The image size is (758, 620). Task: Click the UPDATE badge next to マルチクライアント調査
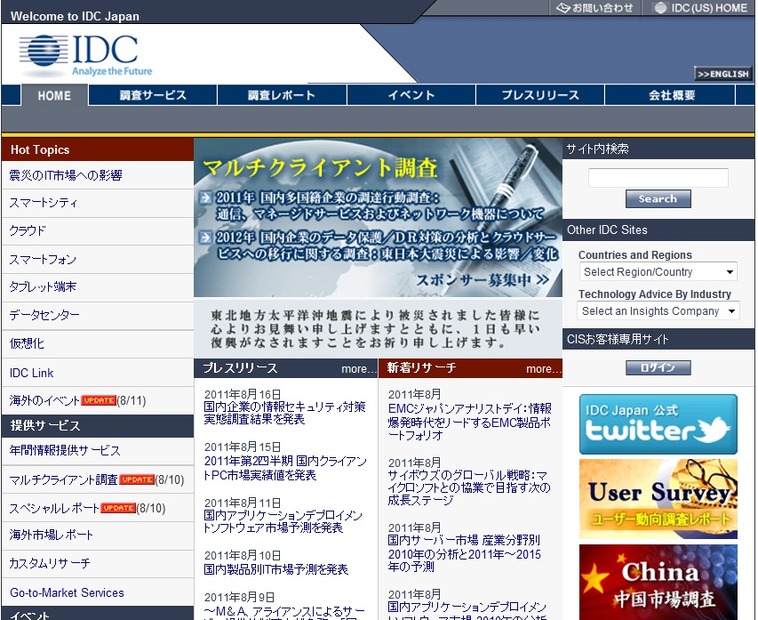point(137,479)
